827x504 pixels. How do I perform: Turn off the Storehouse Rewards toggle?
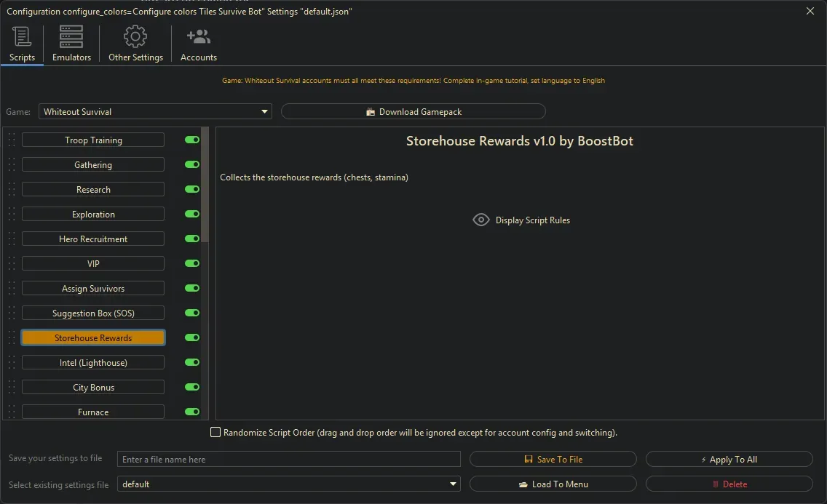[x=192, y=338]
